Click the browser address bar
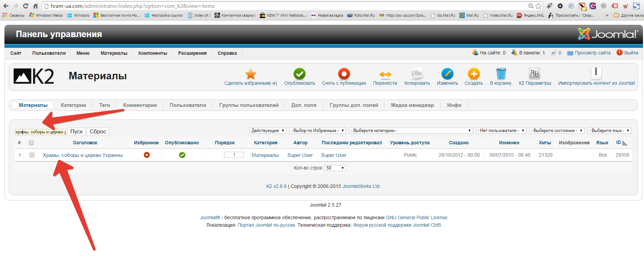The height and width of the screenshot is (258, 644). click(286, 6)
